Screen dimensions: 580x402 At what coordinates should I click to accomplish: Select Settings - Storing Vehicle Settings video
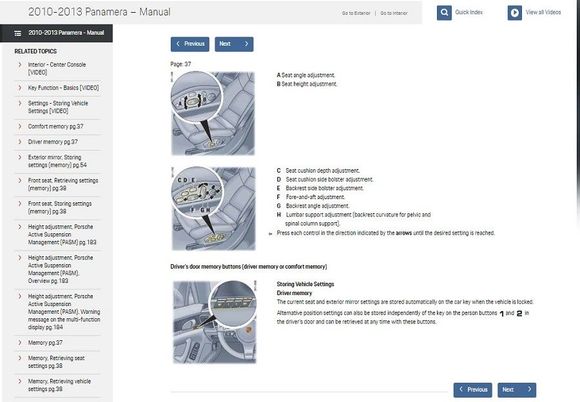pyautogui.click(x=58, y=107)
